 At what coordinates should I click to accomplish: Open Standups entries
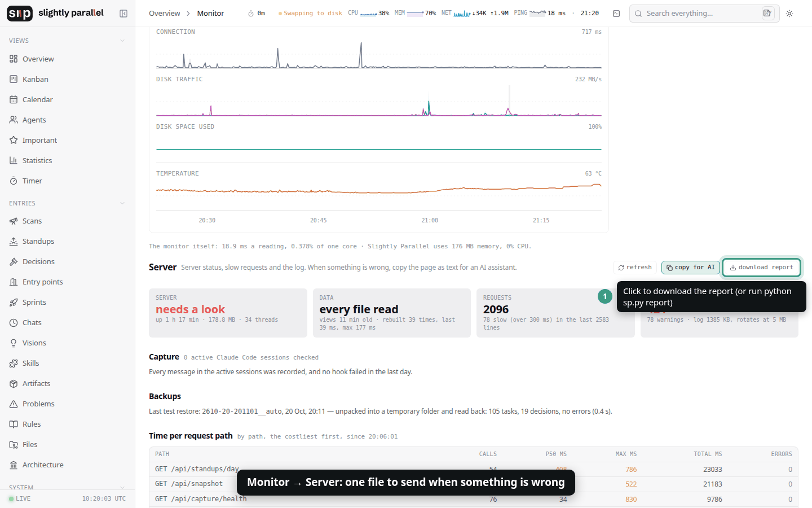tap(68, 241)
